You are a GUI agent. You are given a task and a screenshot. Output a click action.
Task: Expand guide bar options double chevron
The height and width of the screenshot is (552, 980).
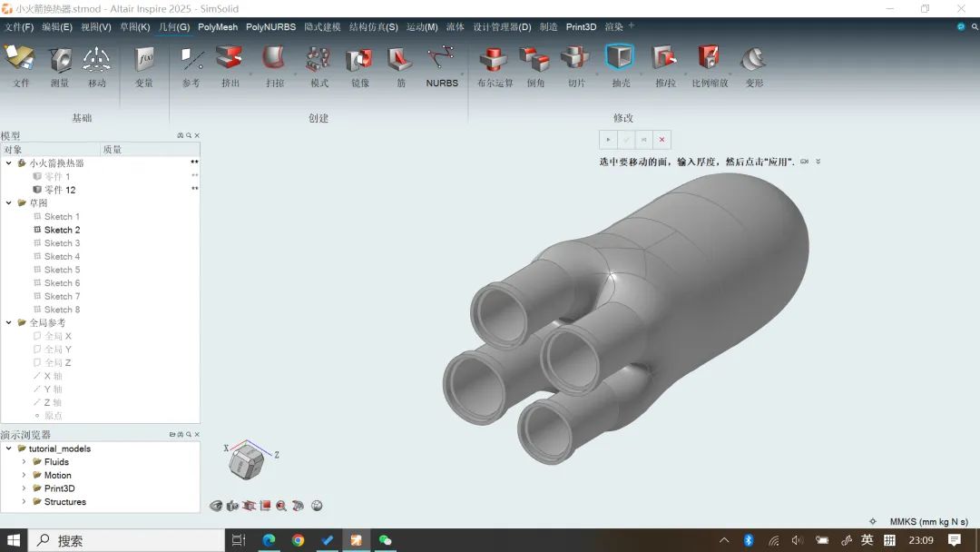pos(818,162)
